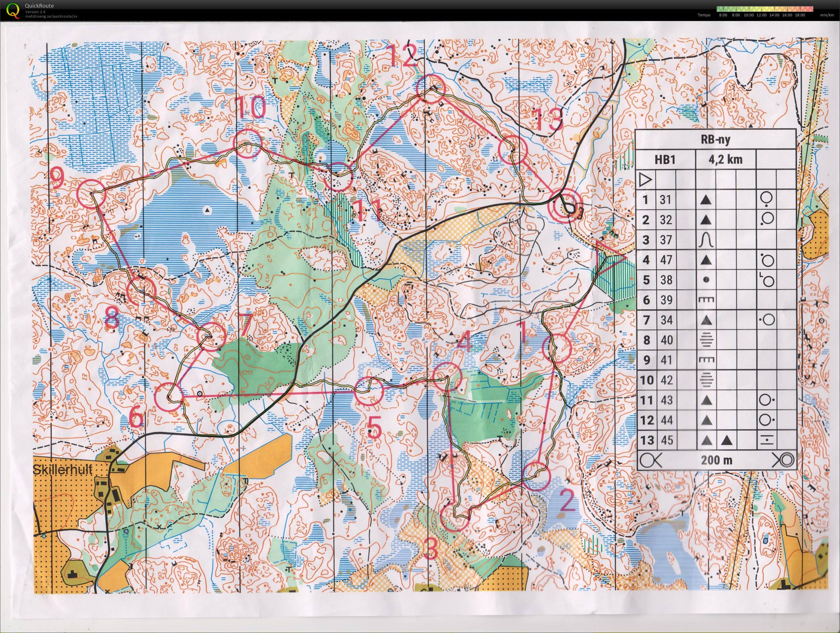
Task: Click the start triangle in the control description table
Action: tap(646, 180)
